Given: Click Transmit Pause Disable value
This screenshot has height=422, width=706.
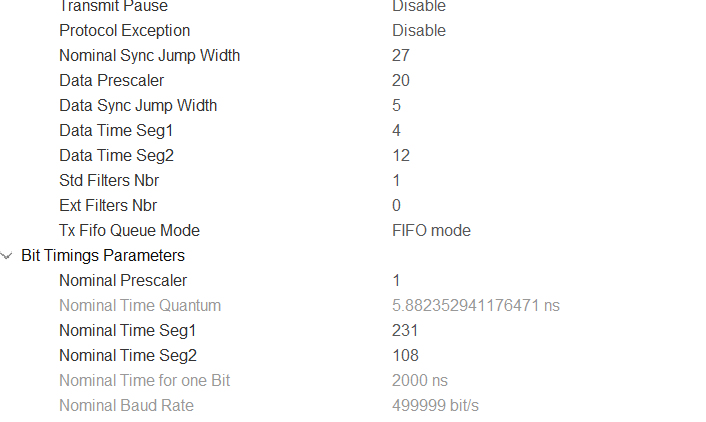Looking at the screenshot, I should (419, 6).
